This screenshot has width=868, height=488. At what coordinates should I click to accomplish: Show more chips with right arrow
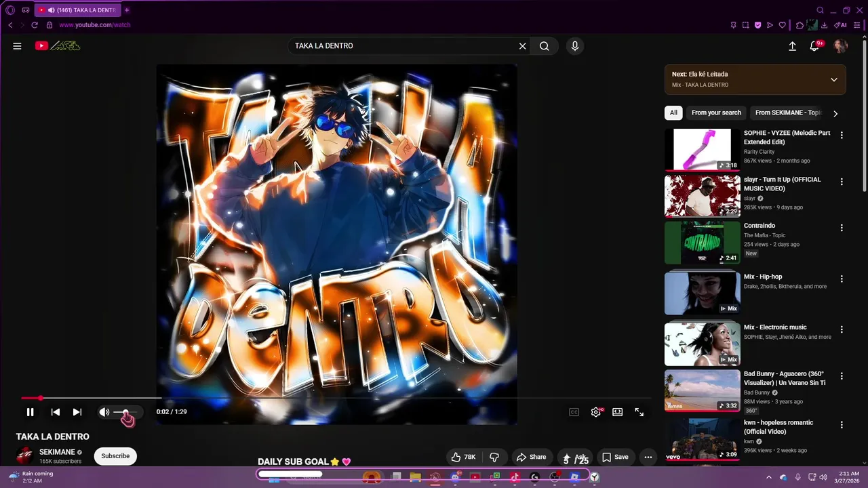point(835,113)
